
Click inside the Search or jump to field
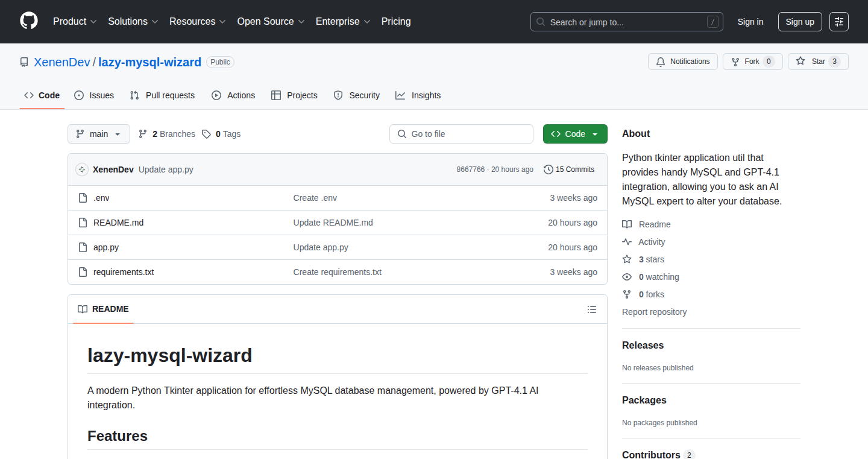pyautogui.click(x=627, y=22)
